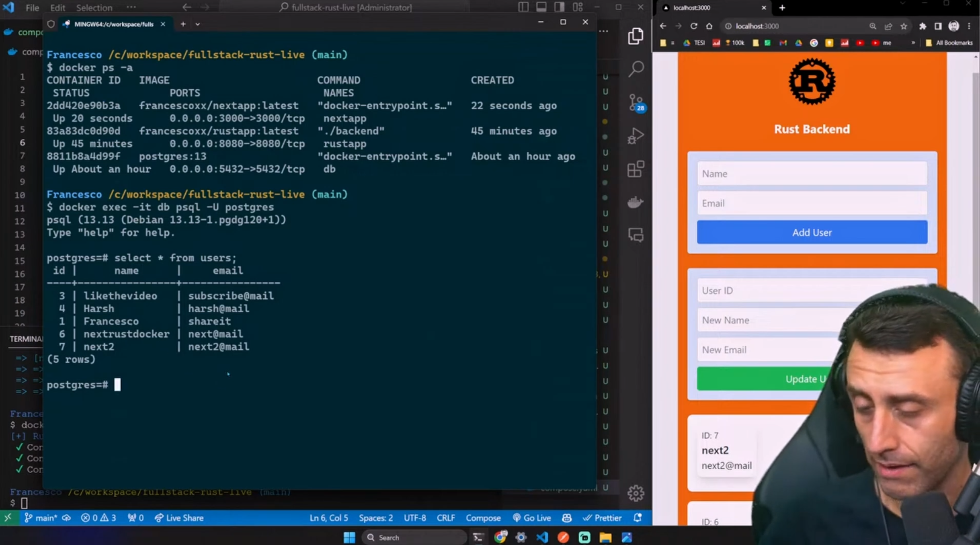This screenshot has width=980, height=545.
Task: Toggle the bookmark star in Chrome's address bar
Action: pyautogui.click(x=903, y=26)
